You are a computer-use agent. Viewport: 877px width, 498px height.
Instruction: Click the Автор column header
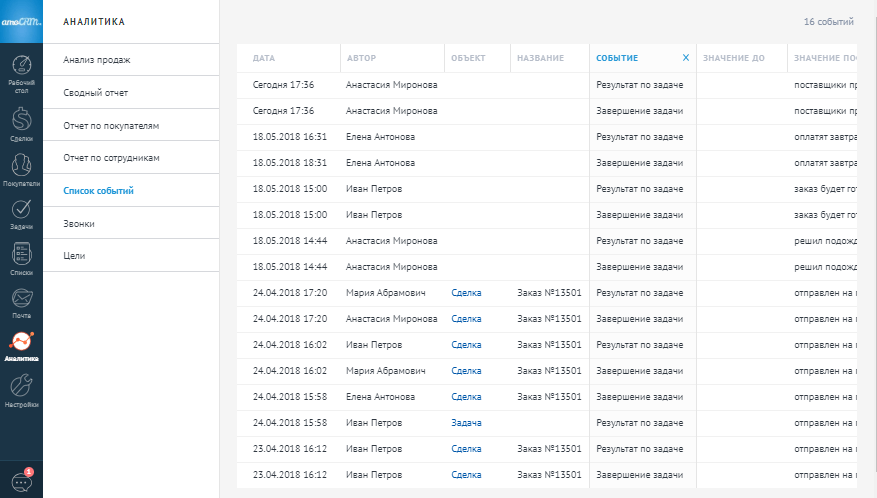coord(361,58)
